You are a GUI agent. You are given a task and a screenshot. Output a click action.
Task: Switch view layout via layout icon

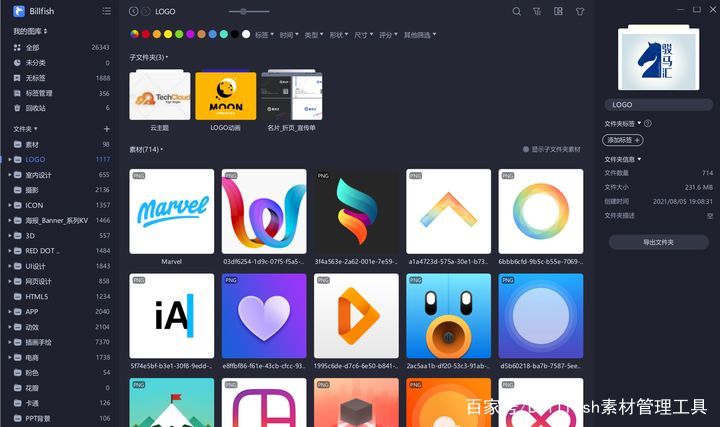tap(558, 11)
